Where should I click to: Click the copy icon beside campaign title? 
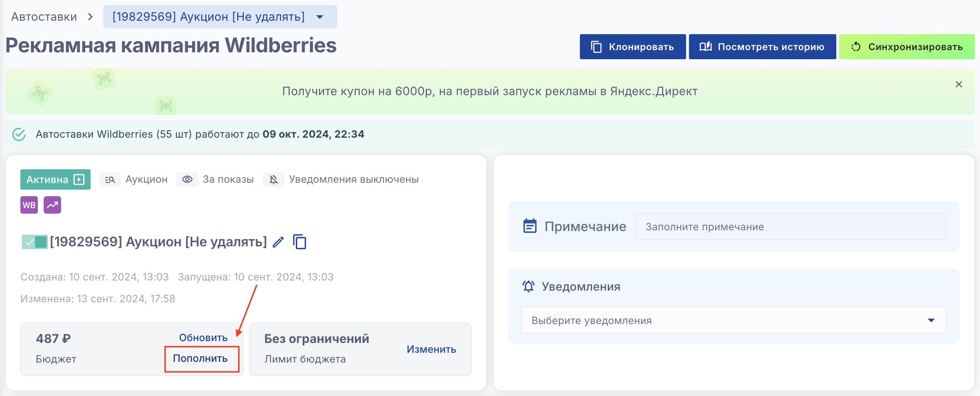pos(299,242)
